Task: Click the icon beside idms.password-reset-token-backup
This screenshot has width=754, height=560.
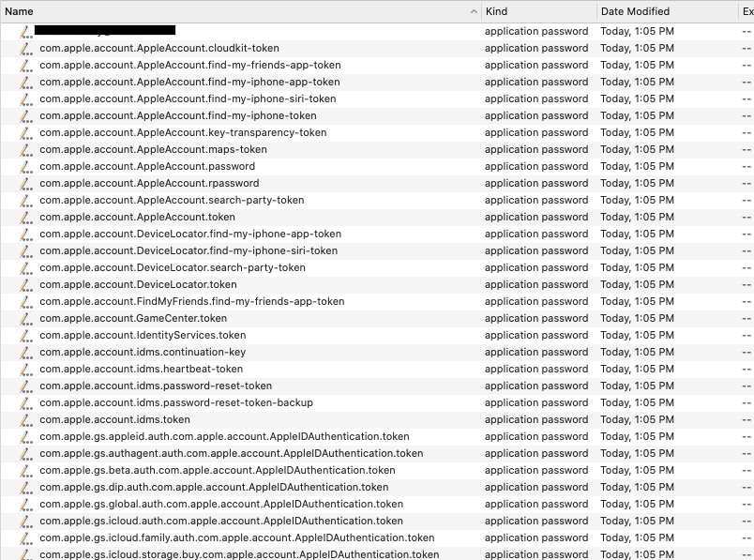Action: pyautogui.click(x=26, y=402)
